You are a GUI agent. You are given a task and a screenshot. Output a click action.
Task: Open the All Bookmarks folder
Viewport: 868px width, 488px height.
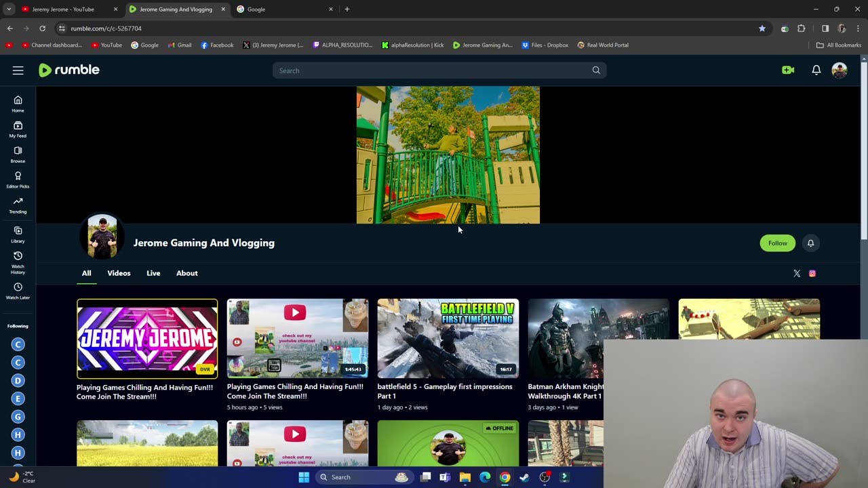coord(839,45)
